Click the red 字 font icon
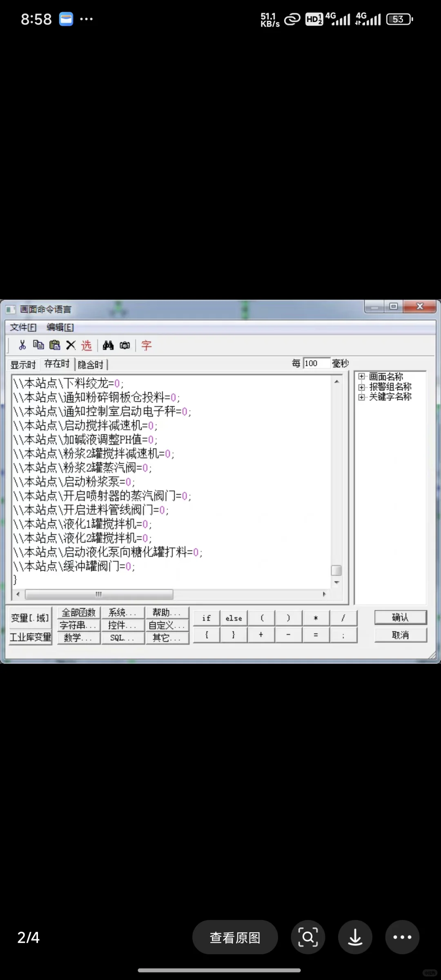The width and height of the screenshot is (441, 980). click(x=146, y=345)
